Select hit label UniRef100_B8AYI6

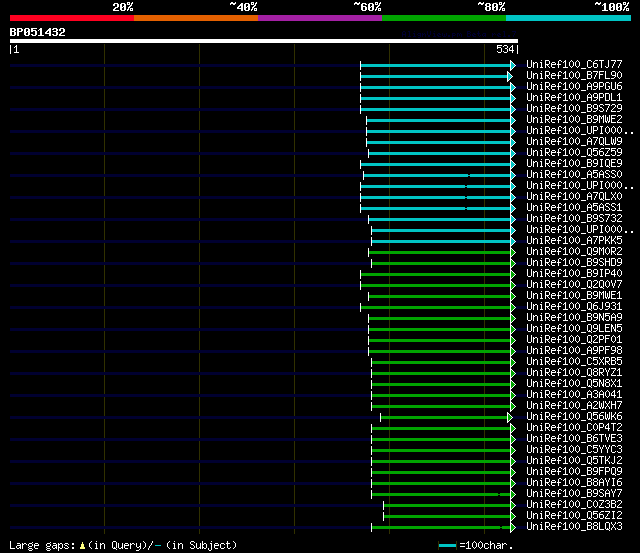point(574,483)
